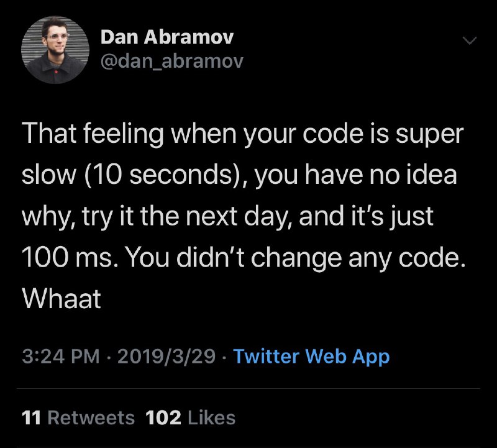Click Dan Abramov's profile picture

[x=48, y=50]
